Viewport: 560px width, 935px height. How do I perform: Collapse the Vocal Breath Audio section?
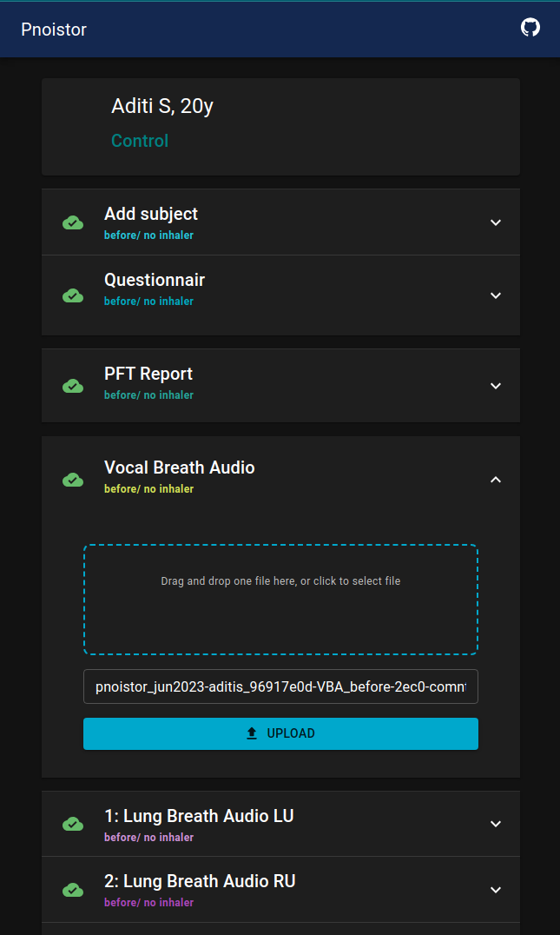coord(496,480)
